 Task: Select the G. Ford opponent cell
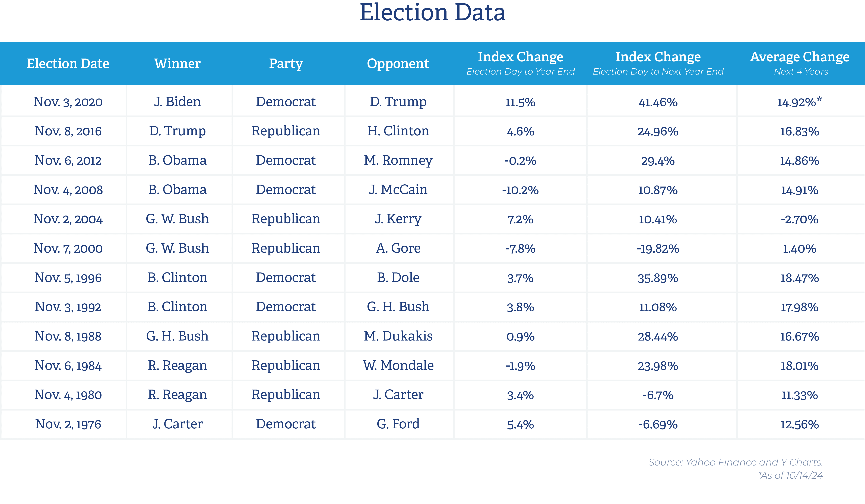click(398, 424)
